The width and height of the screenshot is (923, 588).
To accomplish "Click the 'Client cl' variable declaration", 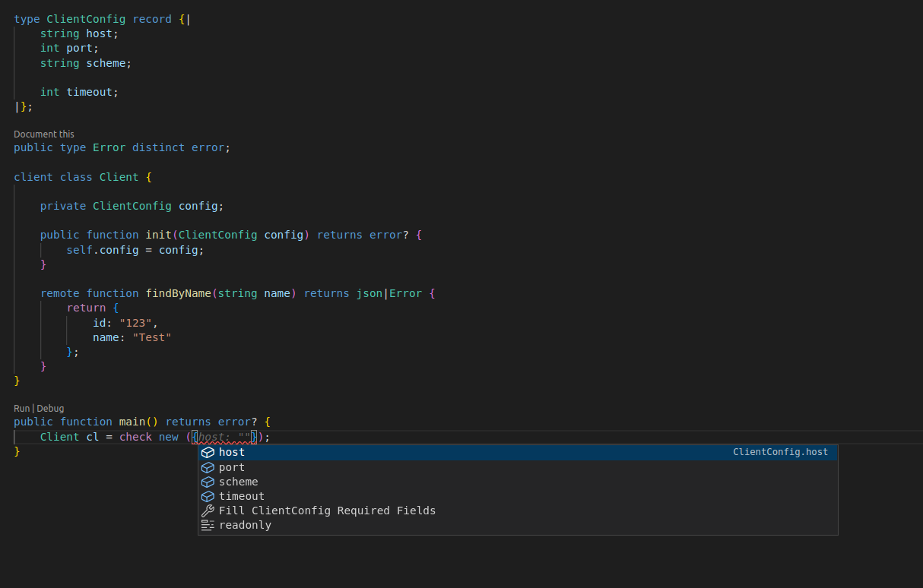I will [70, 437].
